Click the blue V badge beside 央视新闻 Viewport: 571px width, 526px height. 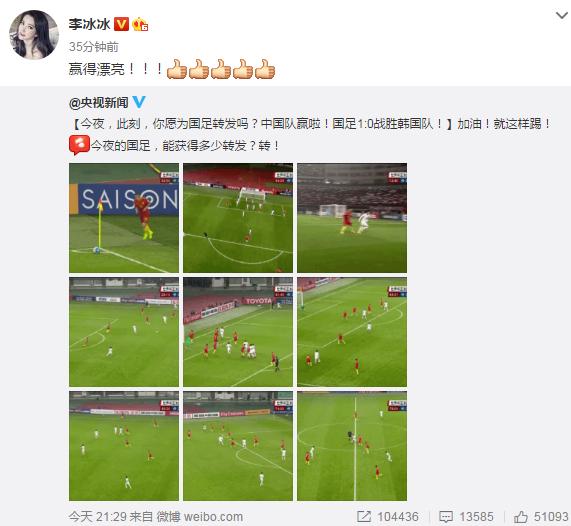(139, 102)
